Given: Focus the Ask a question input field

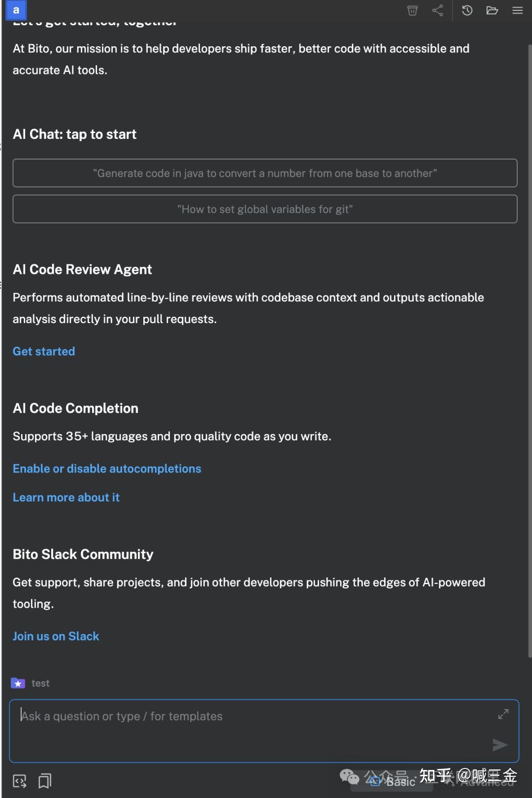Looking at the screenshot, I should [x=264, y=731].
